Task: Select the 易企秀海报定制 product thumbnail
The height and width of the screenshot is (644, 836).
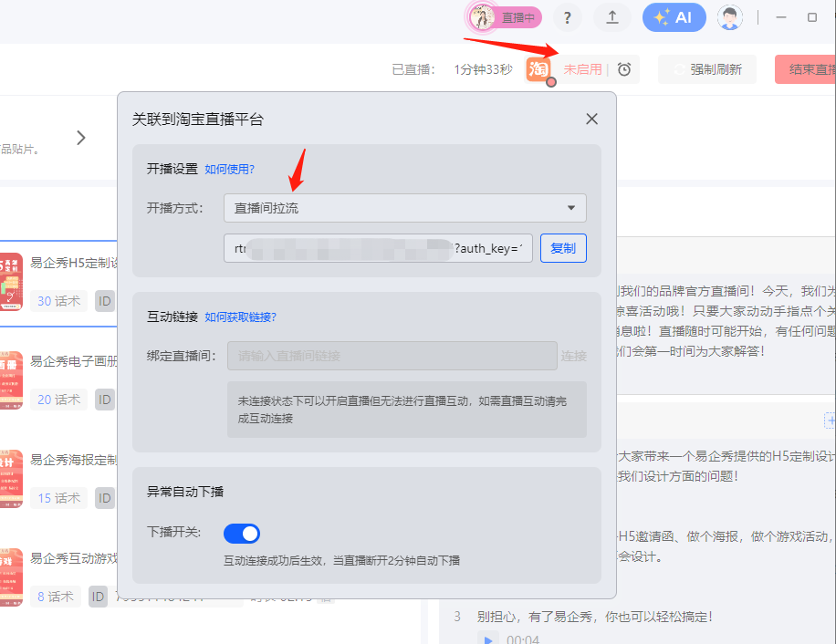Action: click(x=11, y=479)
